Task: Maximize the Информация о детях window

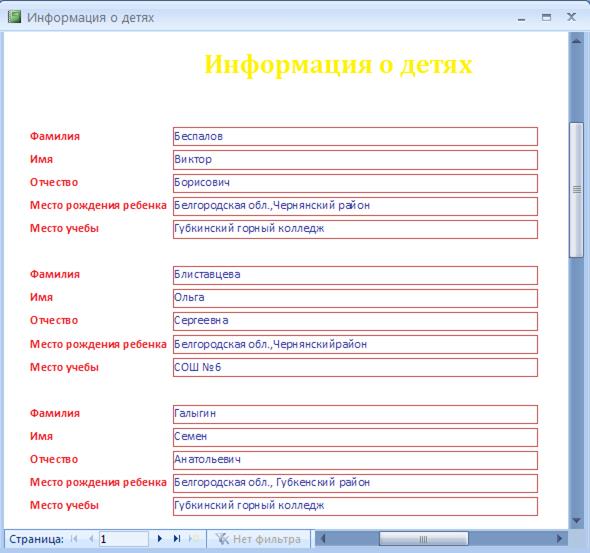Action: point(546,17)
